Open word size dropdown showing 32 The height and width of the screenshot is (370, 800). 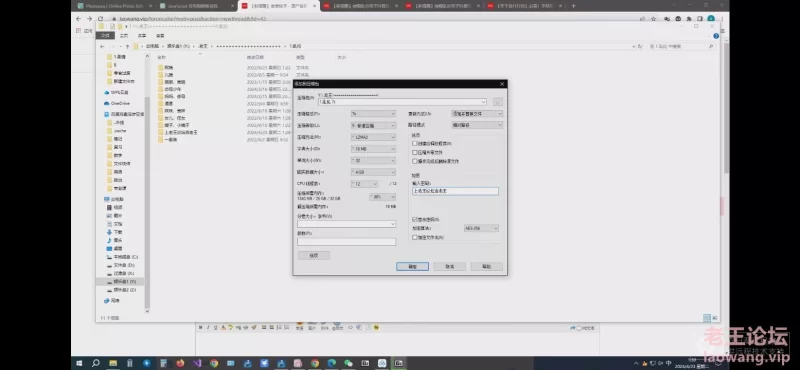(x=373, y=160)
